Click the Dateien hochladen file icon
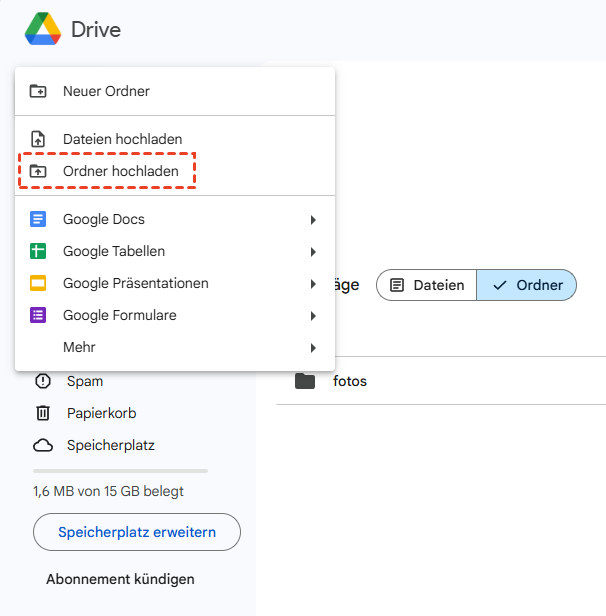The image size is (606, 616). coord(38,139)
